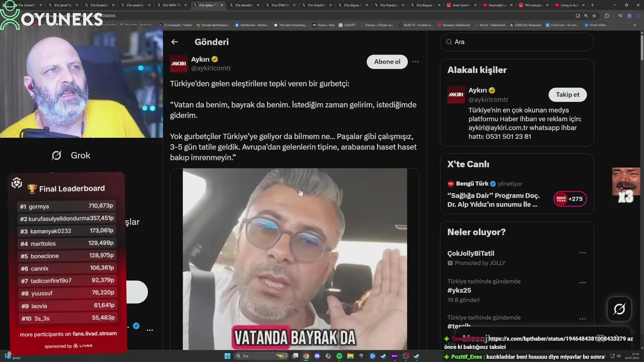Join the +275 Bengü Türk live listeners
The width and height of the screenshot is (644, 362).
(570, 199)
